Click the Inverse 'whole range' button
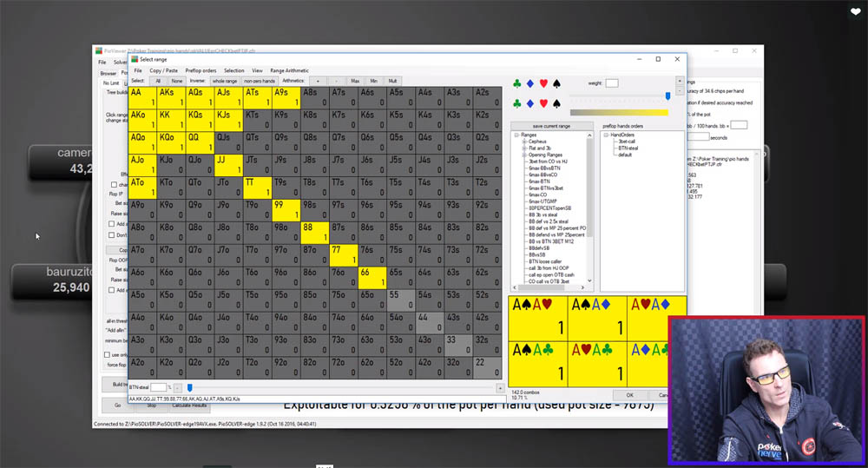The height and width of the screenshot is (468, 868). tap(225, 81)
